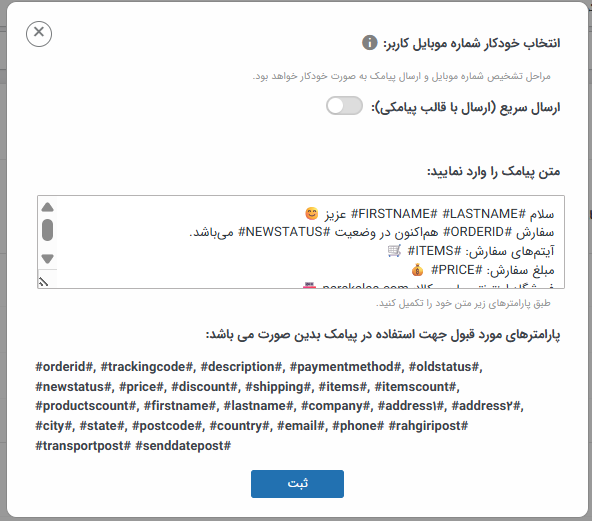Click the ثبت submit button

pyautogui.click(x=297, y=484)
